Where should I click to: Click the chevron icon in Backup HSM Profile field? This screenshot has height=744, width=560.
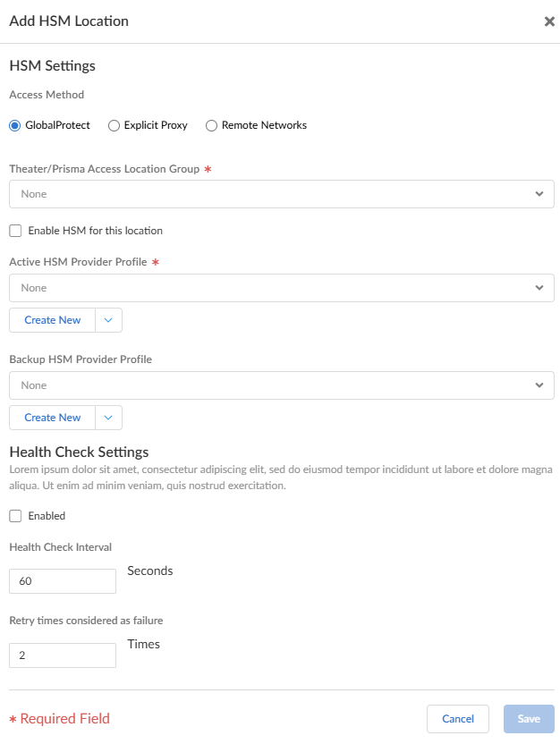pos(539,385)
